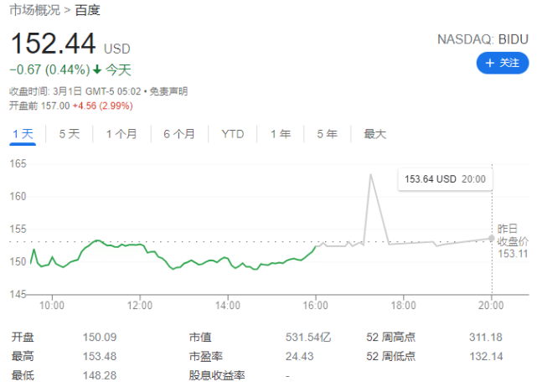The image size is (537, 392).
Task: Switch to the 5 天 range tab
Action: (70, 134)
